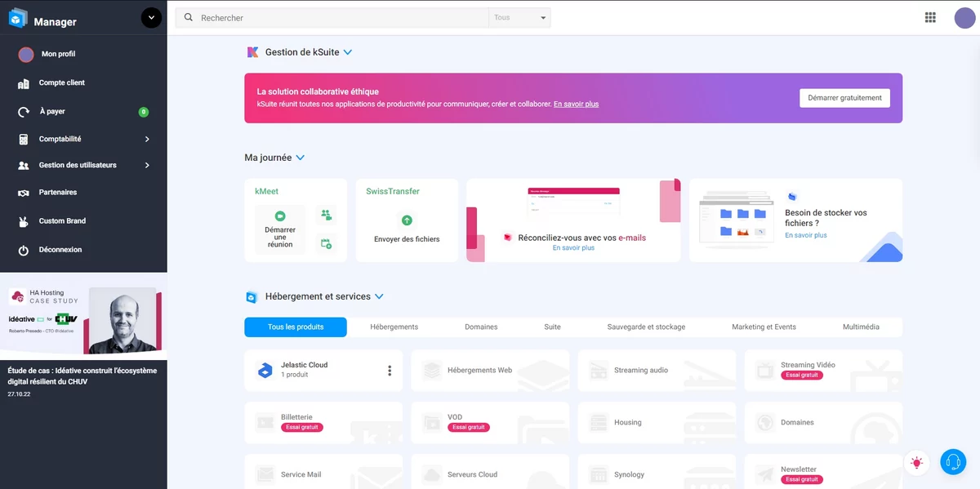
Task: Collapse Hébergement et services chevron
Action: (x=379, y=297)
